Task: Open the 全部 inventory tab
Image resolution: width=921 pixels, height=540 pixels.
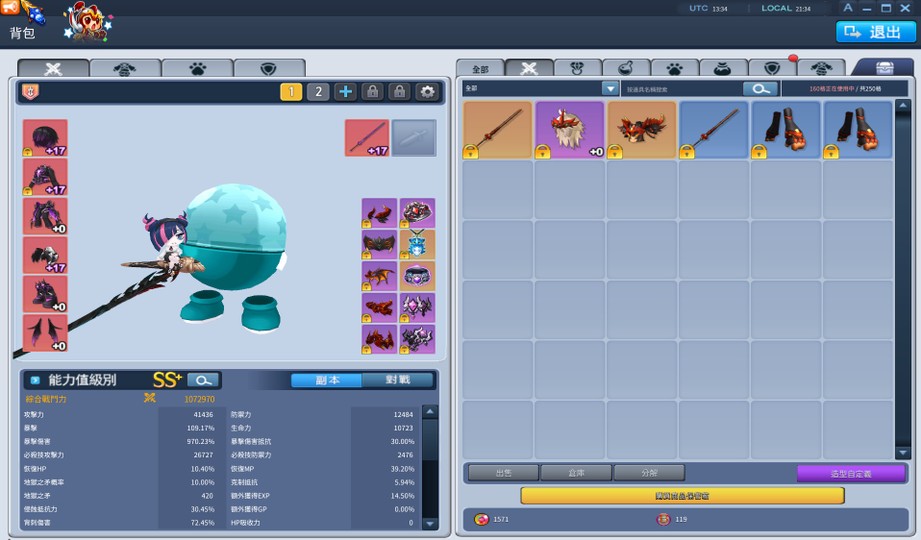Action: click(x=480, y=69)
